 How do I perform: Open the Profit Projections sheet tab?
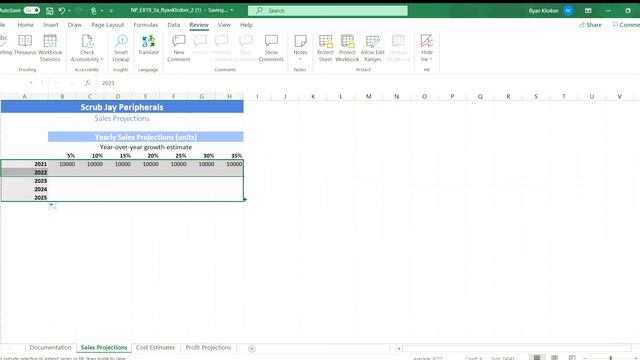point(208,347)
